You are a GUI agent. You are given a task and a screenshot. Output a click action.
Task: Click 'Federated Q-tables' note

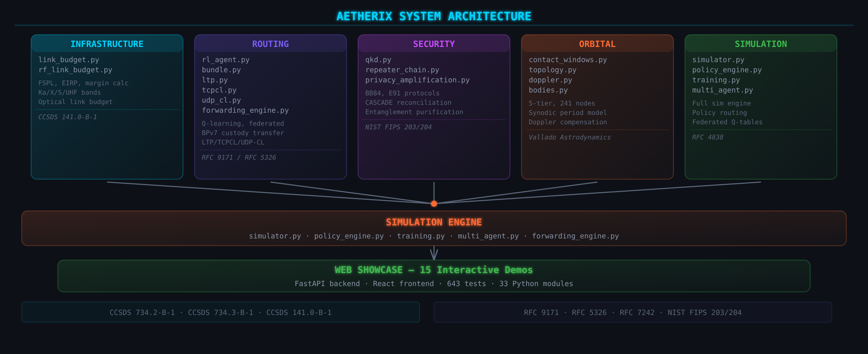point(727,122)
